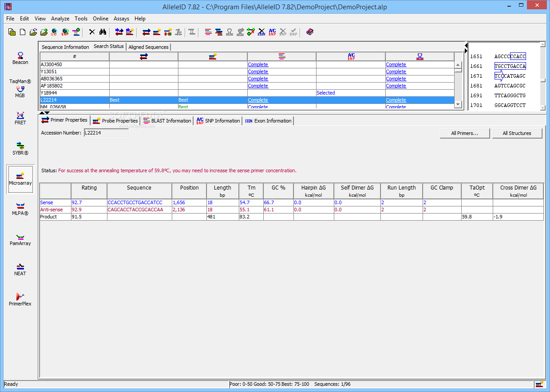Click the add sequence icon with green plus
This screenshot has height=392, width=550.
76,32
